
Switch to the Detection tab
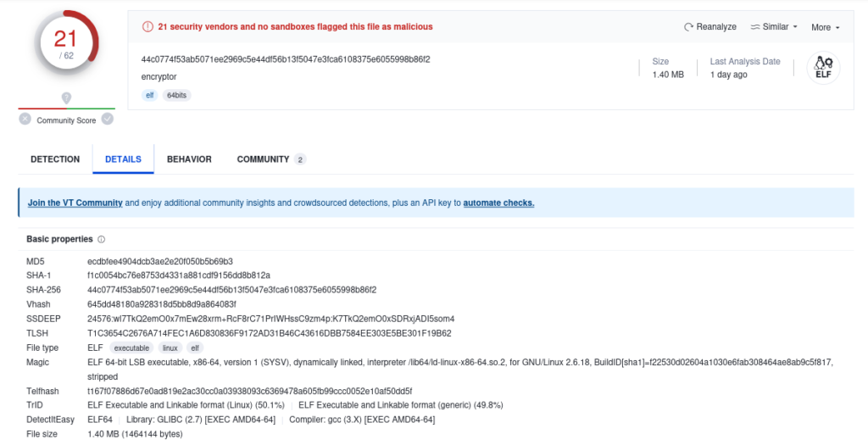tap(55, 159)
